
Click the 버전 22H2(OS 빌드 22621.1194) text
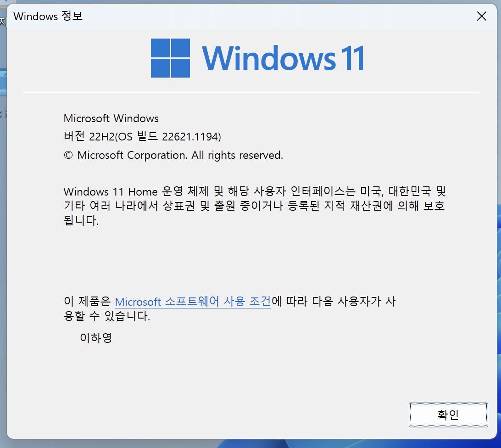click(x=142, y=136)
